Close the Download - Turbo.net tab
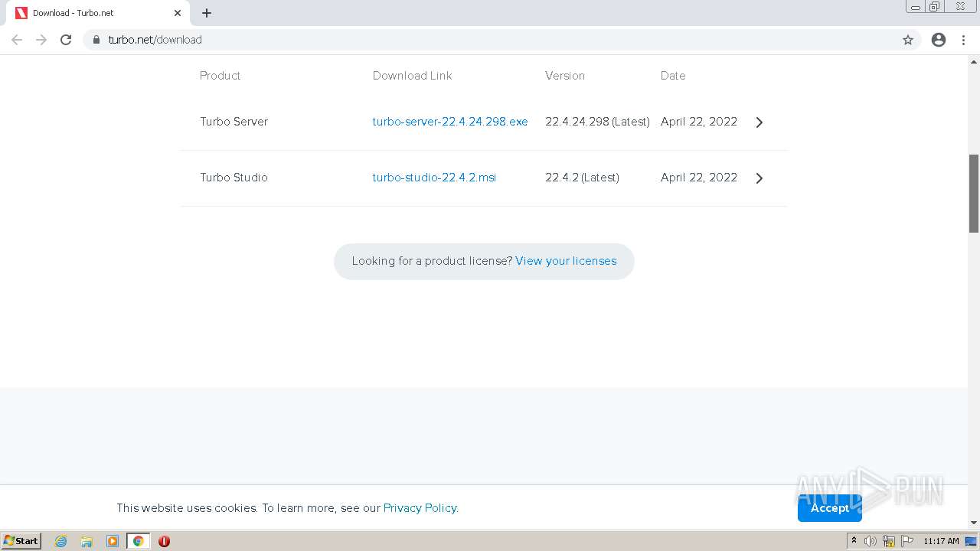 click(177, 13)
